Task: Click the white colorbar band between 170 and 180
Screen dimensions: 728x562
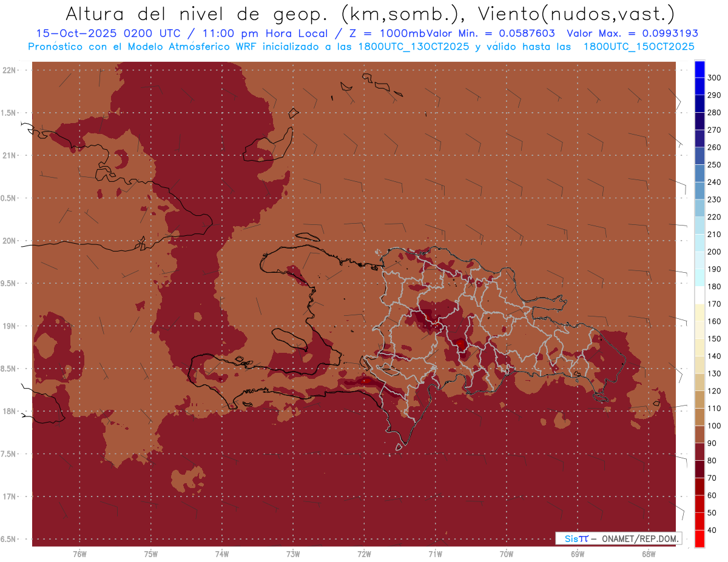Action: coord(699,295)
